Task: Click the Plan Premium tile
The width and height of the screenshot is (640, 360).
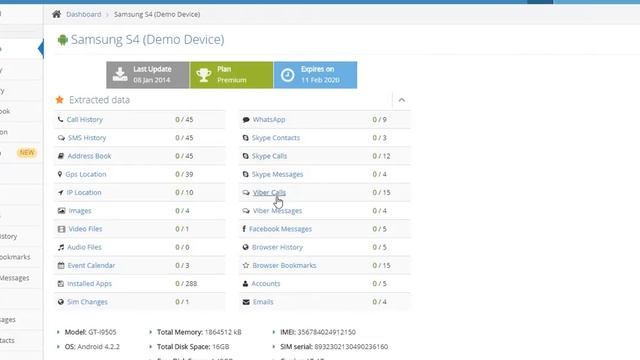Action: [x=231, y=75]
